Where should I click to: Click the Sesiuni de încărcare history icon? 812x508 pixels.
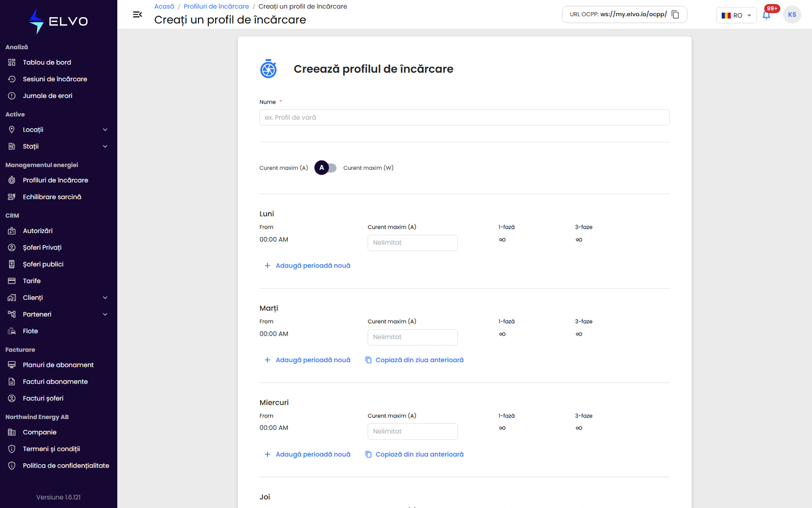[x=12, y=79]
